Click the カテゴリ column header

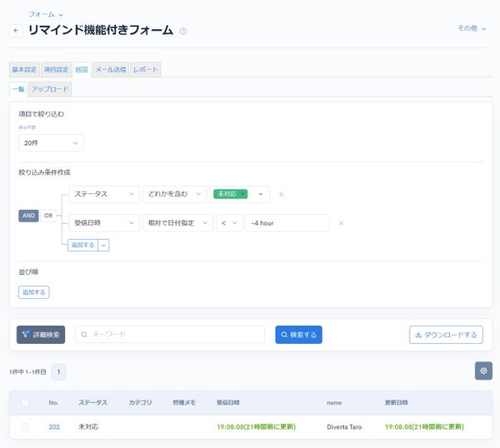[x=140, y=402]
